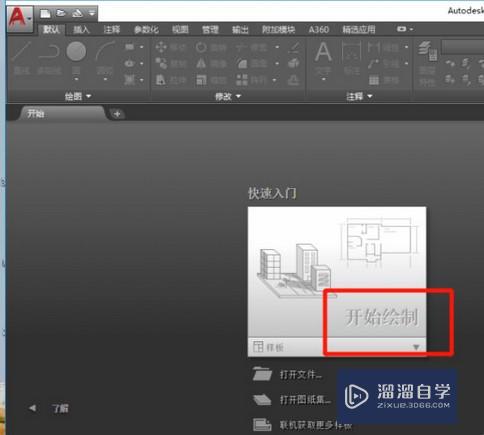Expand the Rectangle tool dropdown arrow
This screenshot has height=435, width=484.
tap(142, 47)
